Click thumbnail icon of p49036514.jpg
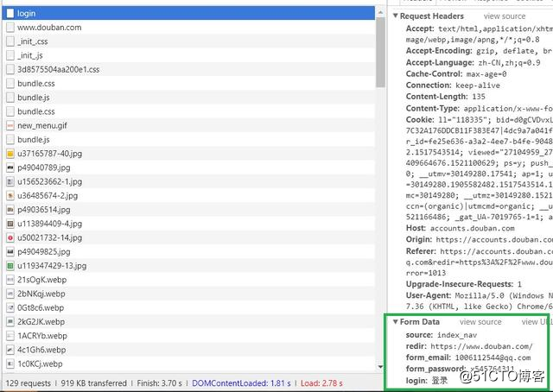 pyautogui.click(x=10, y=210)
